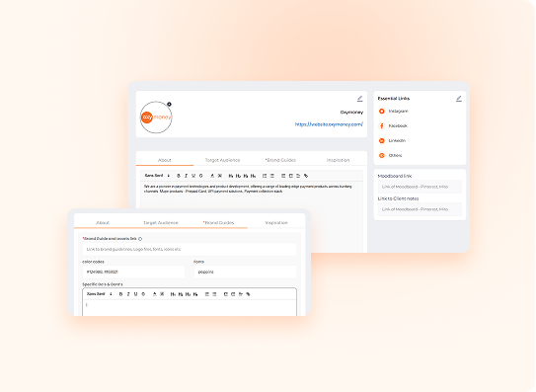Click the Brand Guide and assets link field
The height and width of the screenshot is (392, 536).
coord(190,250)
